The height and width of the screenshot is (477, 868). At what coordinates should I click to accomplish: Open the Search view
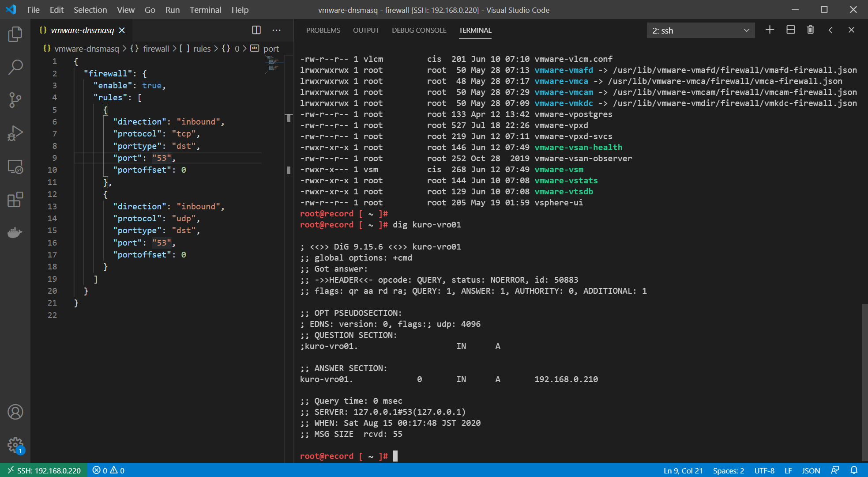point(15,67)
